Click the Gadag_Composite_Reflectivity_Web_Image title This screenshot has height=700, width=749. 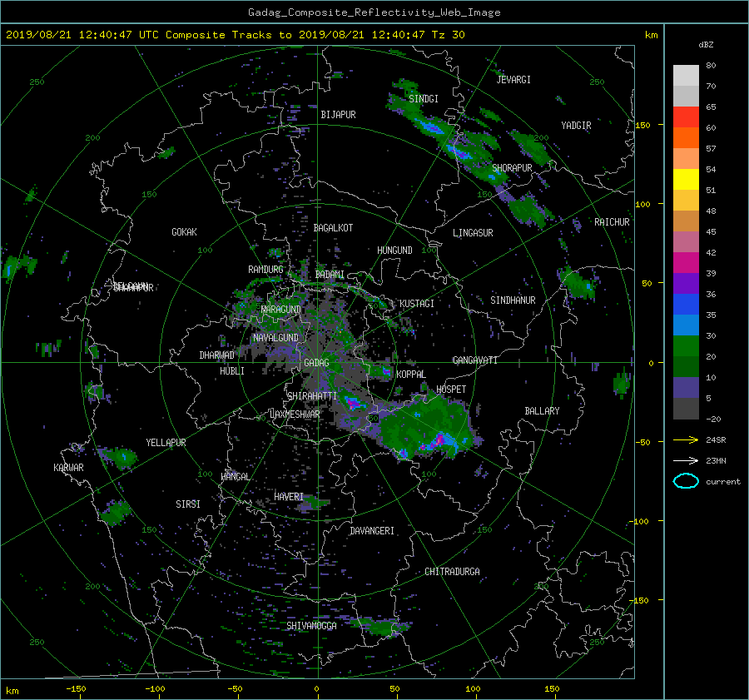point(374,12)
